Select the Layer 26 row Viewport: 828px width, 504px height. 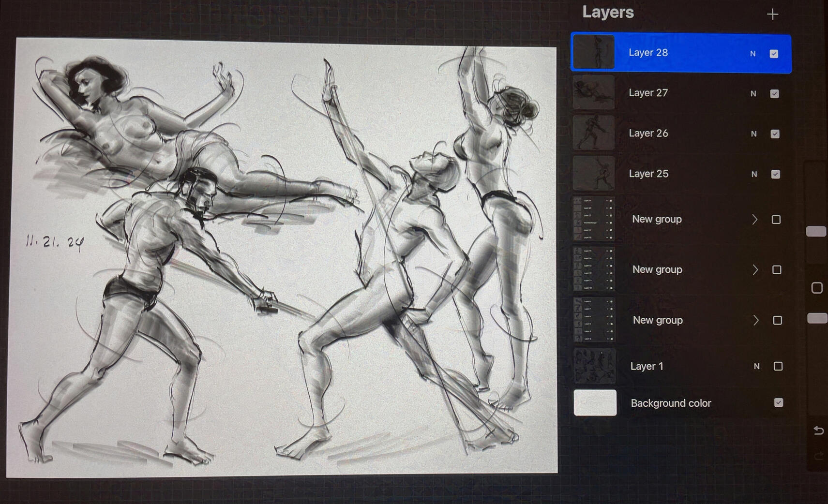[677, 133]
